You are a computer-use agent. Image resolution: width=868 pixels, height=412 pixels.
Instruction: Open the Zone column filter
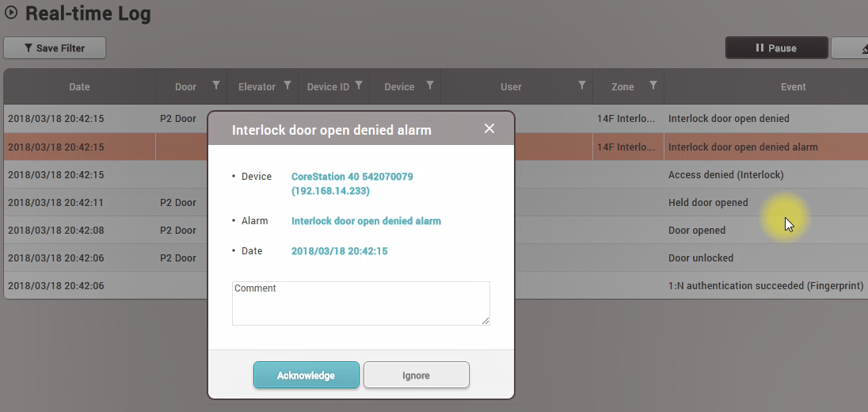tap(653, 86)
